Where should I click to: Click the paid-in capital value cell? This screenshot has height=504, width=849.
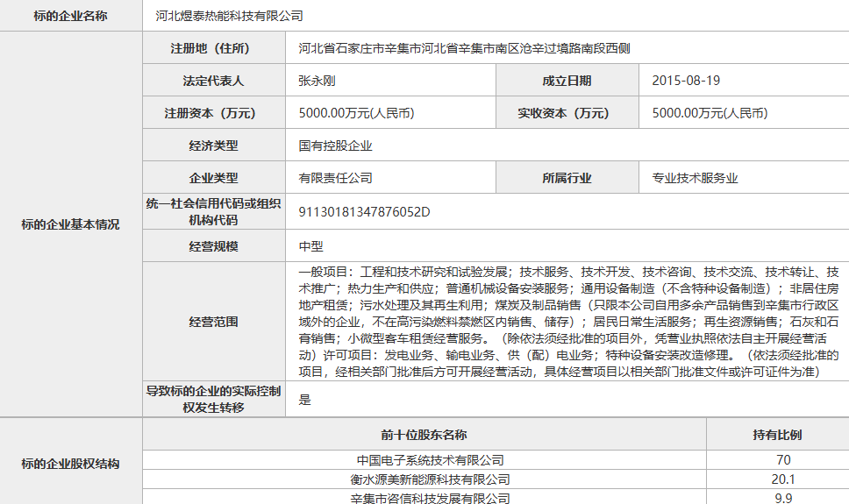[710, 113]
